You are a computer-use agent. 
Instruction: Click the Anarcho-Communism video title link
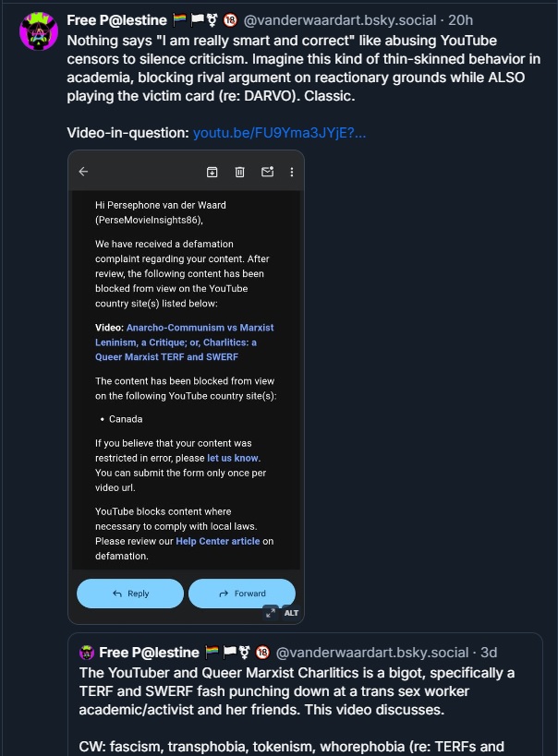(x=186, y=342)
